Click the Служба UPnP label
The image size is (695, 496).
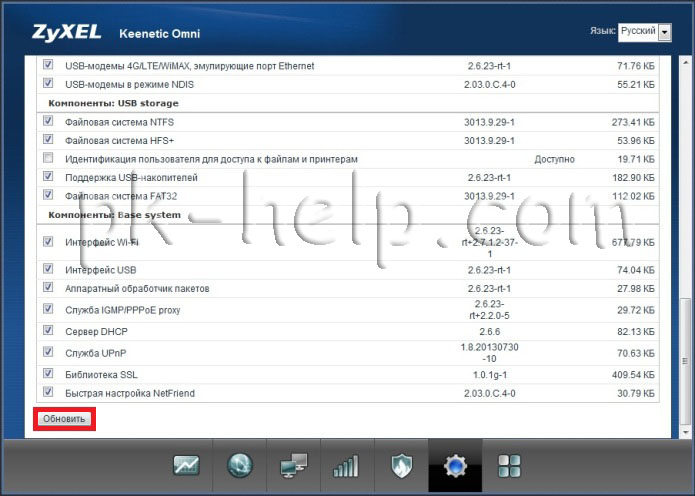[96, 353]
